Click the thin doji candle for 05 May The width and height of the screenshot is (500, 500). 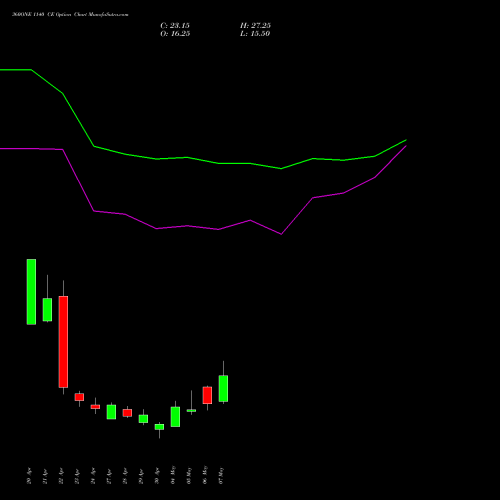(x=191, y=411)
